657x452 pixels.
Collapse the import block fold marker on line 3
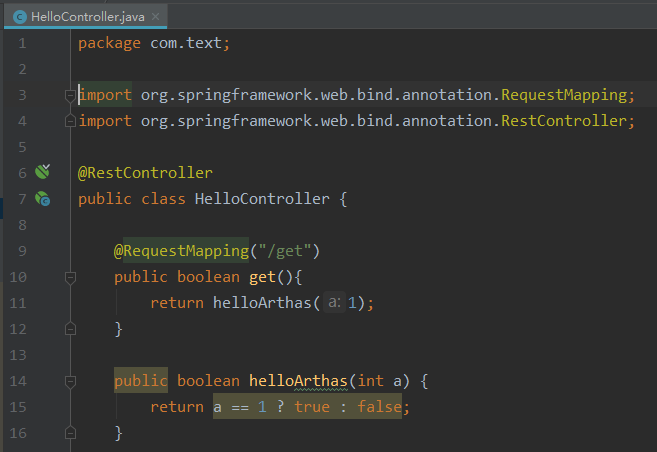click(70, 96)
